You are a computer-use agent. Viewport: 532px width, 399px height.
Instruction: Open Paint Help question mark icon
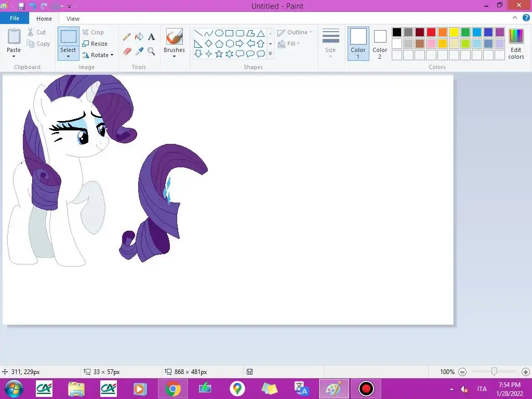point(526,18)
